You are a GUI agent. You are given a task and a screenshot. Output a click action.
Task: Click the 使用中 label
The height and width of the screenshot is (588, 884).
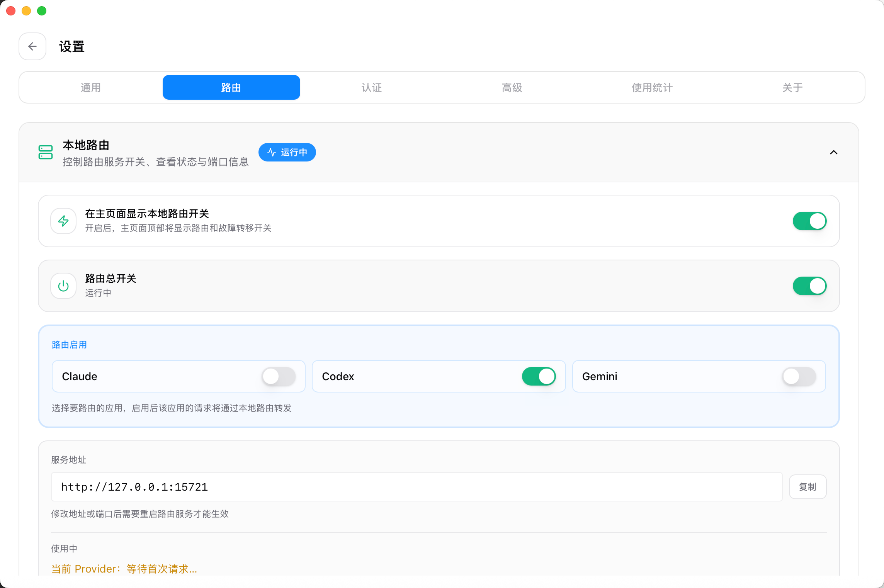(64, 549)
